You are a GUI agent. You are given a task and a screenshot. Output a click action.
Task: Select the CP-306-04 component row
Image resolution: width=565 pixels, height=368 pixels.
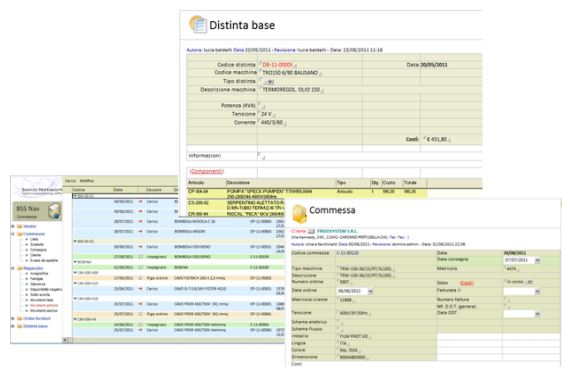pos(307,194)
